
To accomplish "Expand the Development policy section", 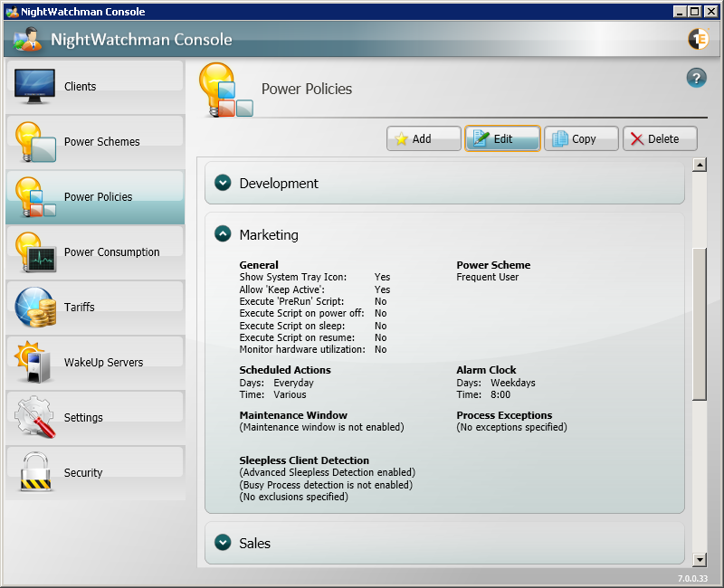I will point(223,183).
